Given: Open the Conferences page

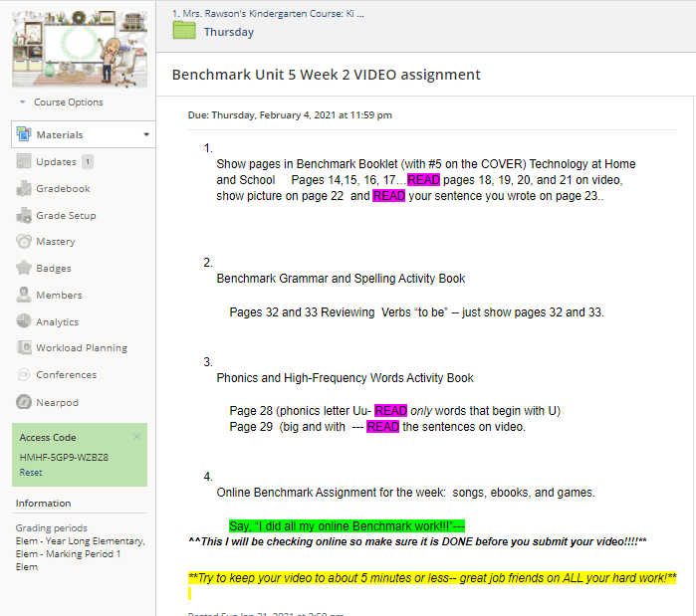Looking at the screenshot, I should pyautogui.click(x=66, y=375).
